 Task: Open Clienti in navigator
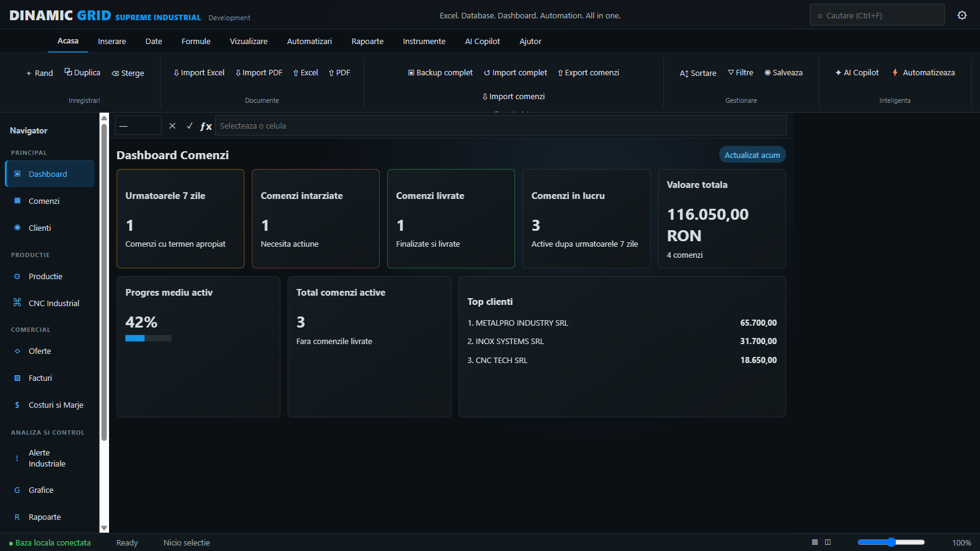click(x=50, y=228)
